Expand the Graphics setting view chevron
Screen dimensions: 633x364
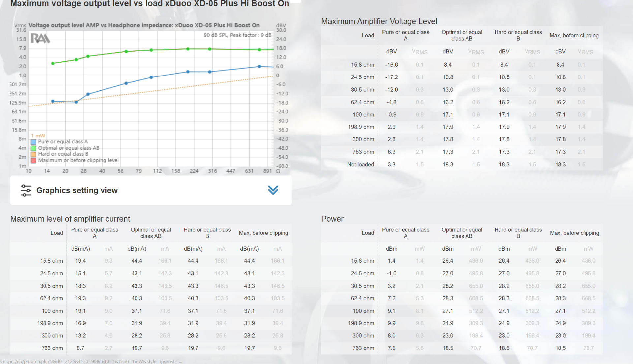[x=273, y=190]
